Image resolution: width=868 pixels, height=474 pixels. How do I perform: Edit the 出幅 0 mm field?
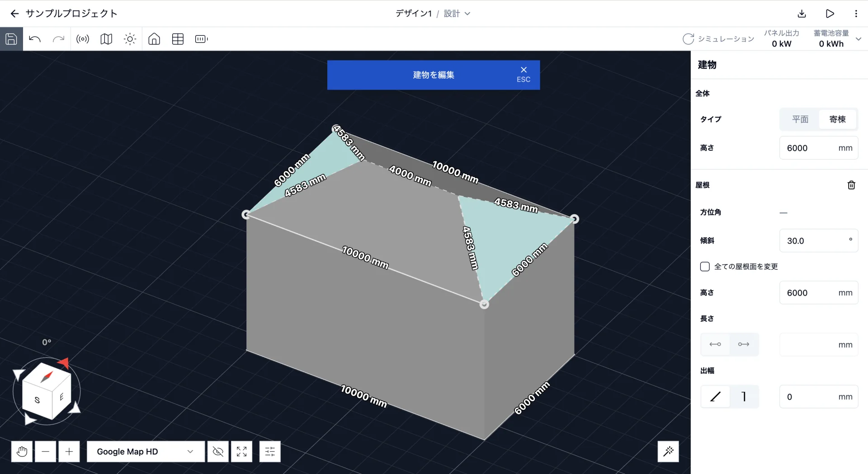(818, 397)
